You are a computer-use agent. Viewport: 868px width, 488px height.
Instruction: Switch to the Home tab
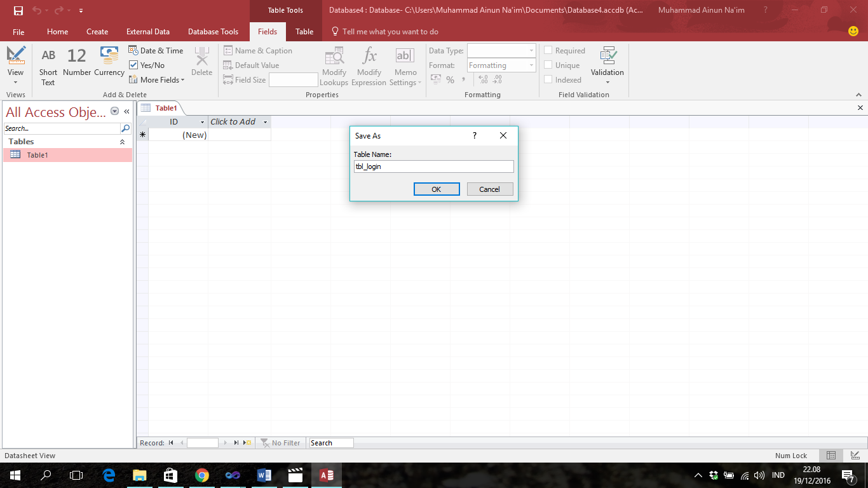[x=58, y=32]
